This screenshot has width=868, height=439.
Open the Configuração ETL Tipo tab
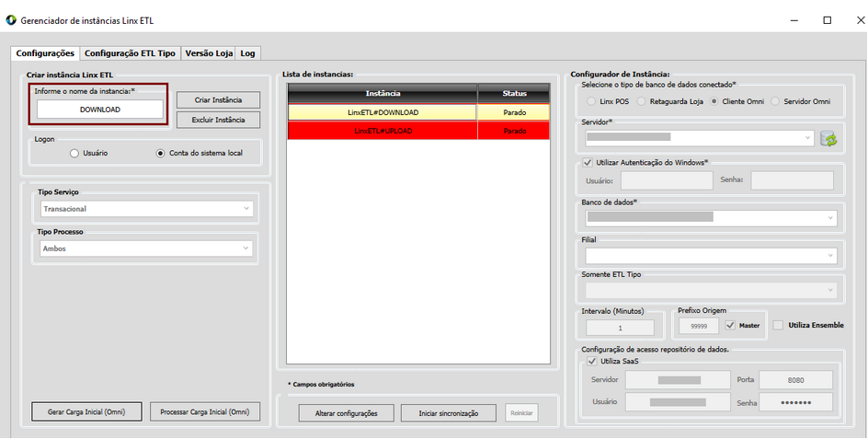pos(130,53)
